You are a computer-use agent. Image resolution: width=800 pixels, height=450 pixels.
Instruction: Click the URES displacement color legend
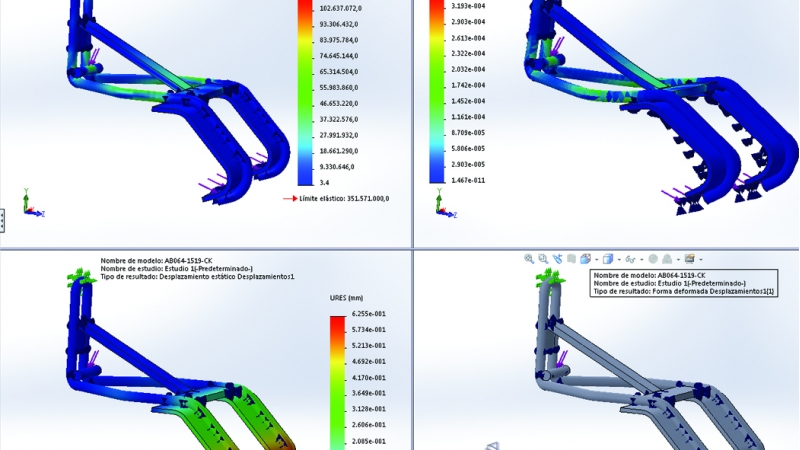pyautogui.click(x=337, y=380)
